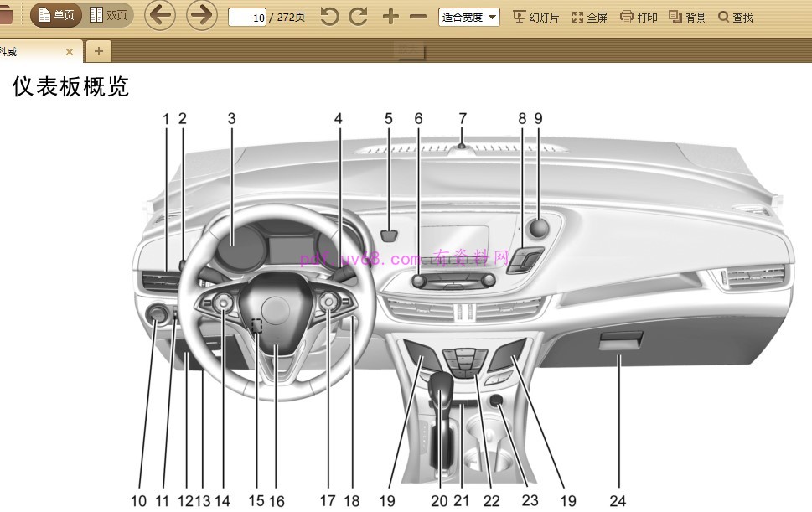Rotate the page counterclockwise
Screen dimensions: 812x512
click(330, 16)
